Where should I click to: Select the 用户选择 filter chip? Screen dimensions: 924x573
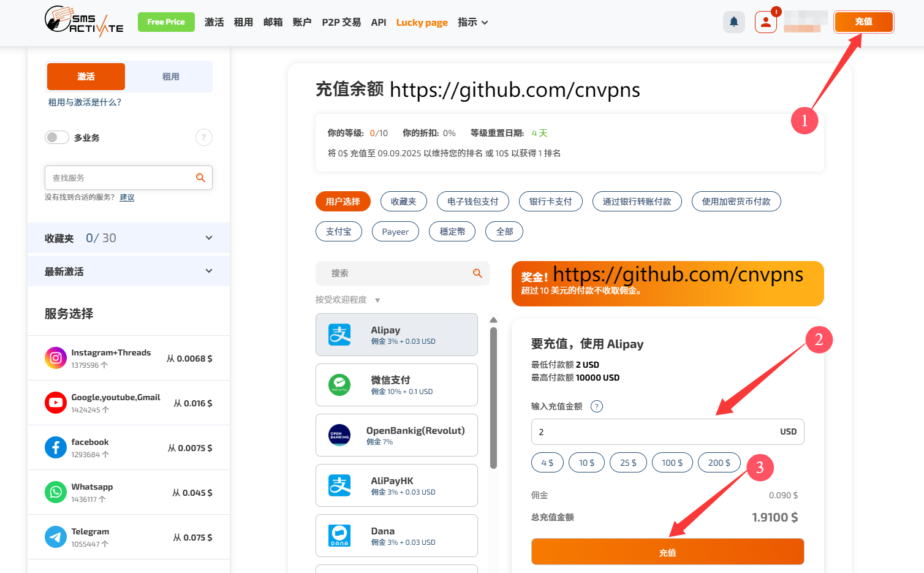[343, 202]
